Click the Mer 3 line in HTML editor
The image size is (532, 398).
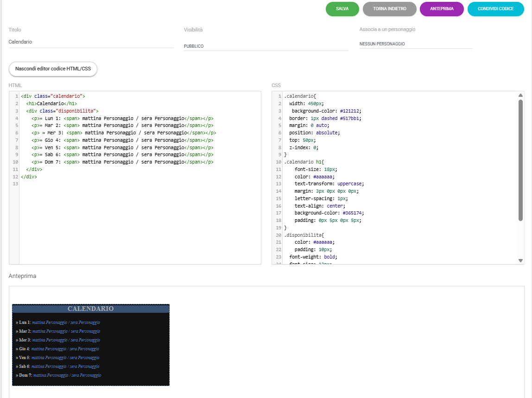(x=124, y=133)
